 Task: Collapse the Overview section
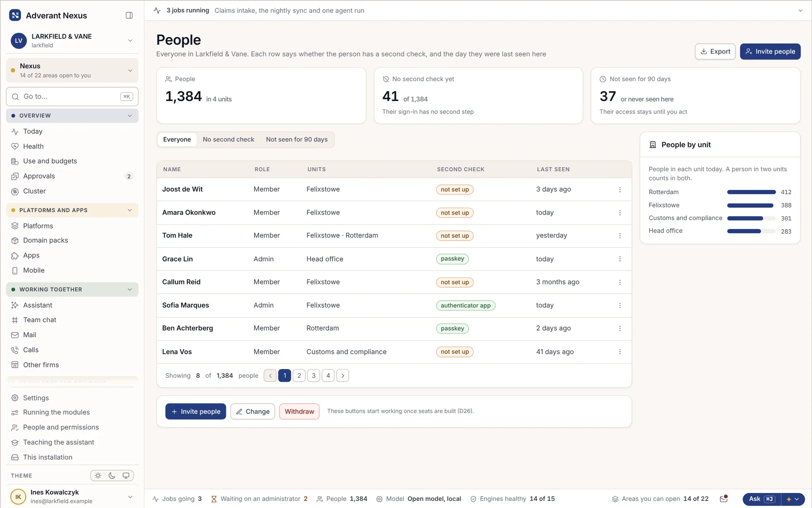pos(72,116)
